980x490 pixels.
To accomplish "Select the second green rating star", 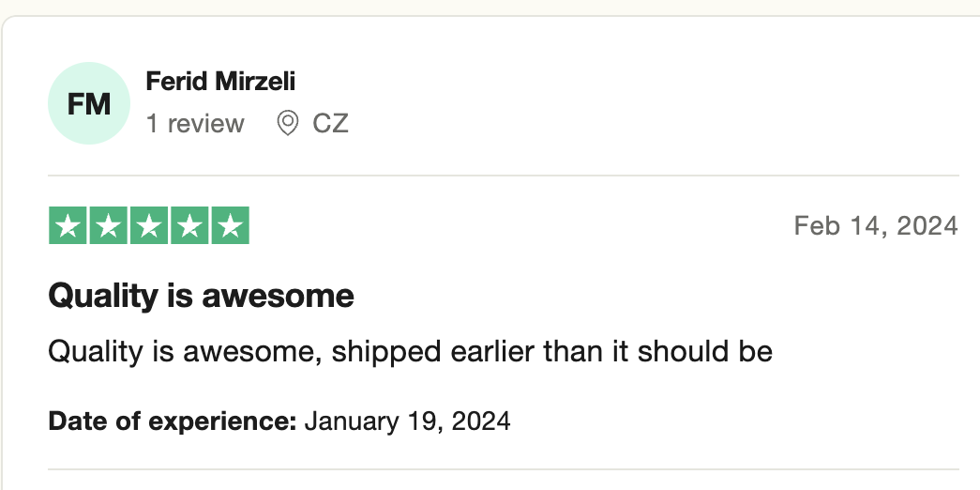I will (108, 225).
